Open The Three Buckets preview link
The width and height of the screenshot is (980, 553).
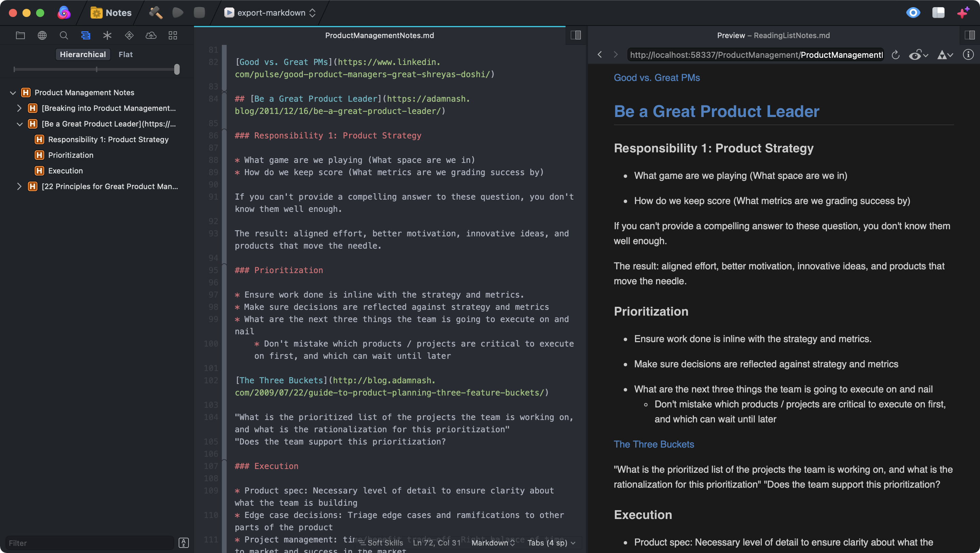coord(654,444)
